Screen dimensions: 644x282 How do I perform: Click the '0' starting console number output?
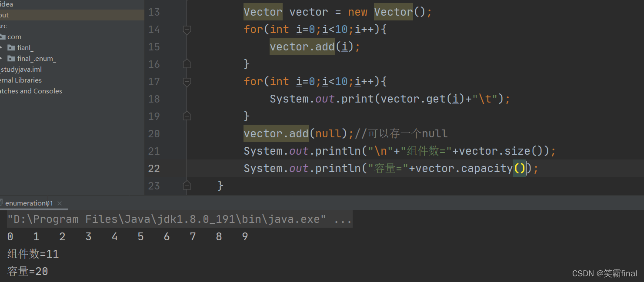[10, 237]
